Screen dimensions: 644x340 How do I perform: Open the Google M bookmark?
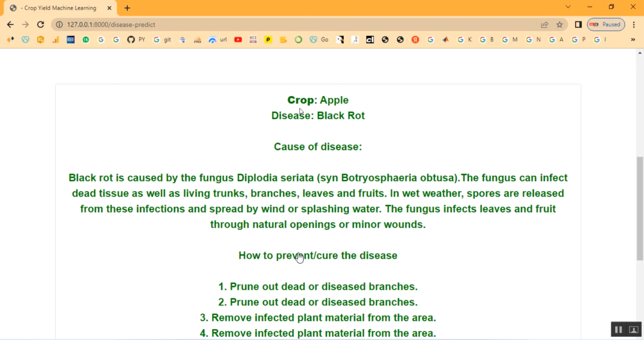tap(510, 39)
